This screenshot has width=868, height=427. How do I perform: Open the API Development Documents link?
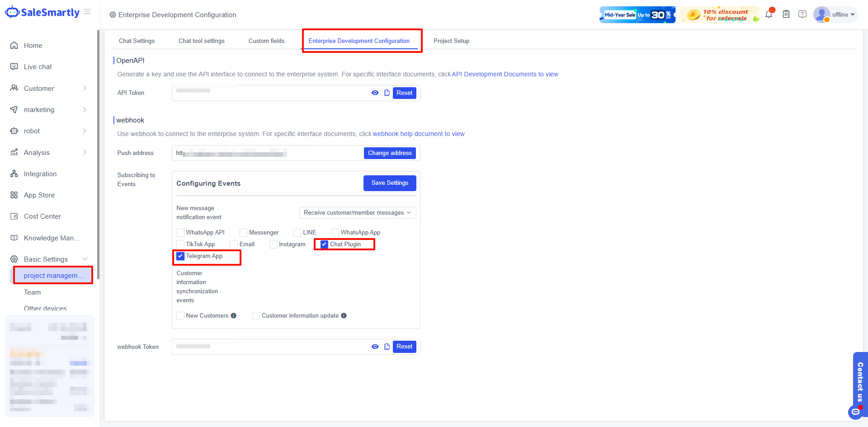pyautogui.click(x=505, y=74)
